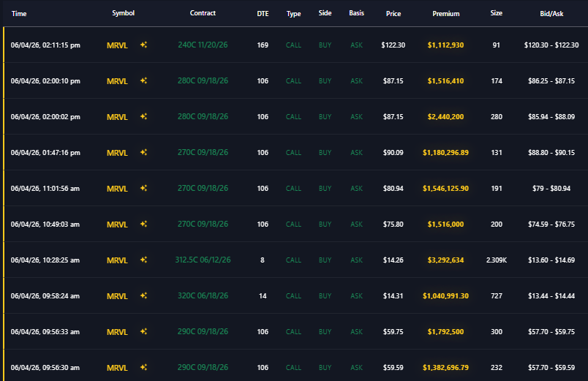Open the 312.5C 06/12/26 contract

coord(203,260)
